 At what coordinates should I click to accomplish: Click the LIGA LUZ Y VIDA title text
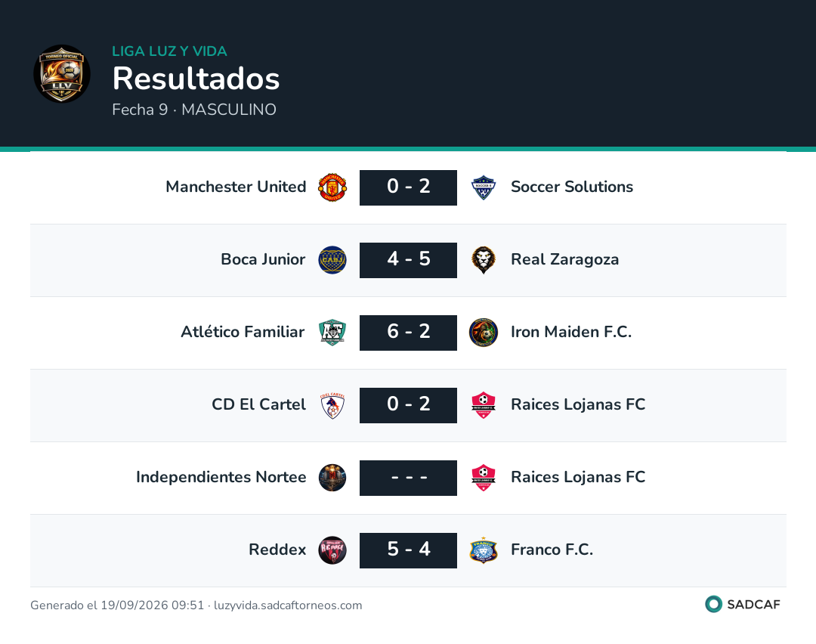click(x=170, y=51)
